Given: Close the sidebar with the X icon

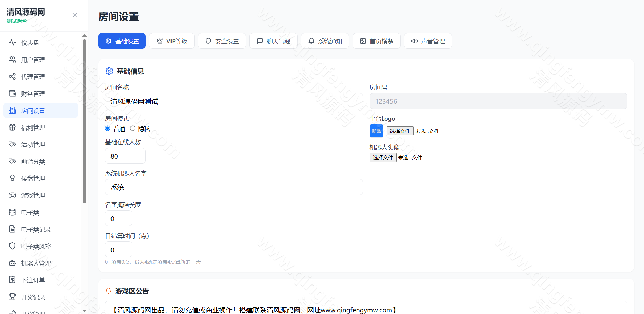Looking at the screenshot, I should coord(75,15).
